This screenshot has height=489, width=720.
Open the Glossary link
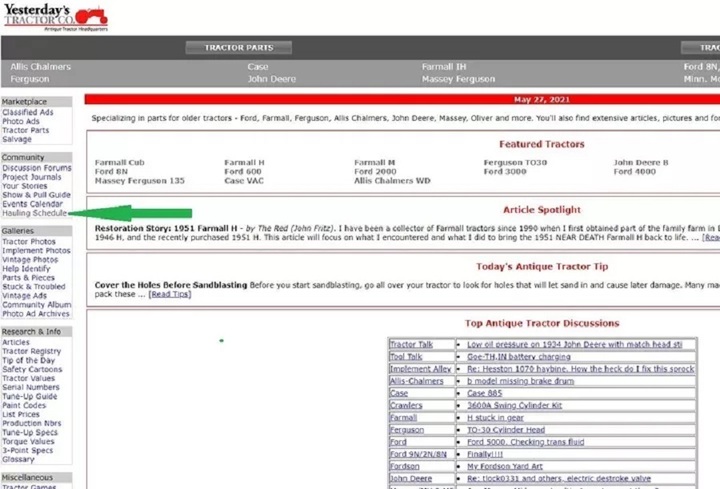pyautogui.click(x=18, y=459)
